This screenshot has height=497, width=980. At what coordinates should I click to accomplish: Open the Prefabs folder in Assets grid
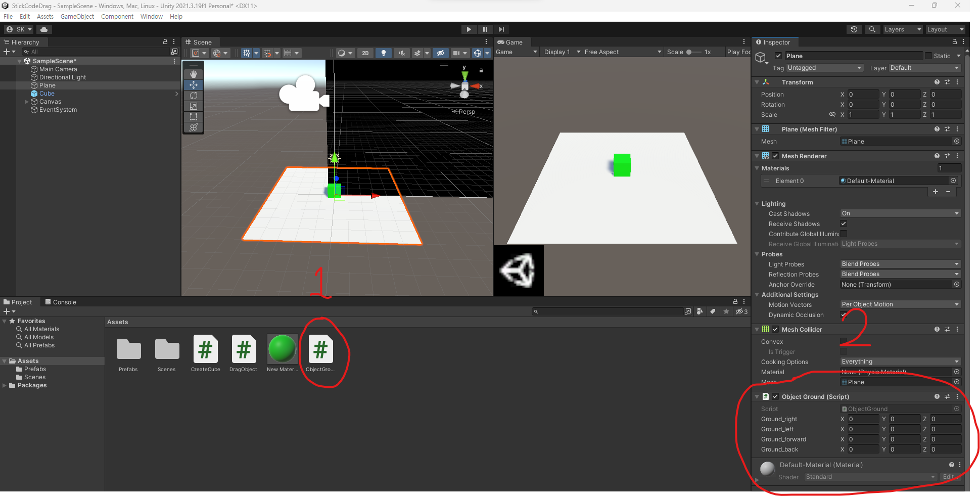[x=128, y=353]
